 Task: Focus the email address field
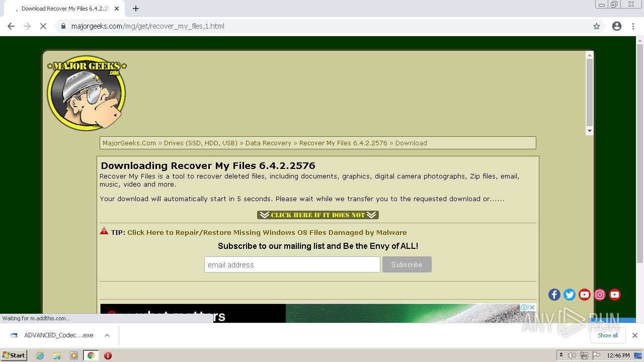click(x=292, y=264)
